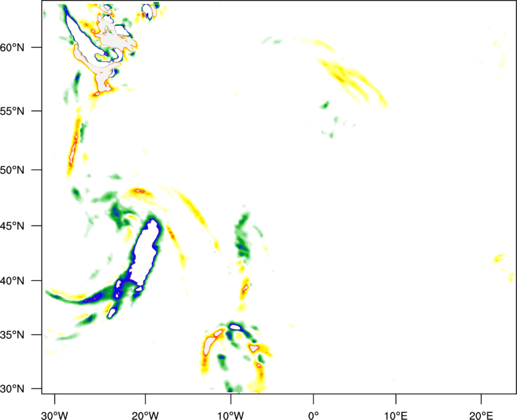Click the 20°W longitude label
This screenshot has height=420, width=517.
click(x=145, y=415)
